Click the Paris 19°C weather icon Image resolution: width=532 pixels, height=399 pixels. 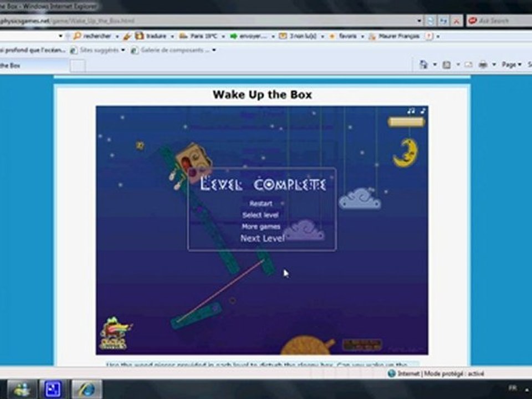click(x=183, y=35)
